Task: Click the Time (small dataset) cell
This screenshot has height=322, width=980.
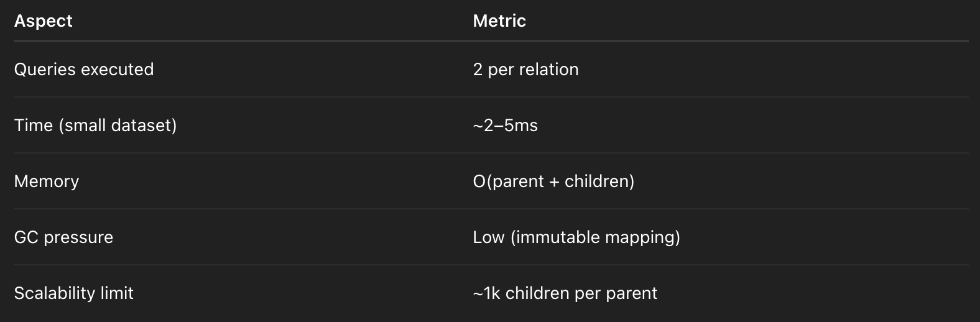Action: pos(96,126)
